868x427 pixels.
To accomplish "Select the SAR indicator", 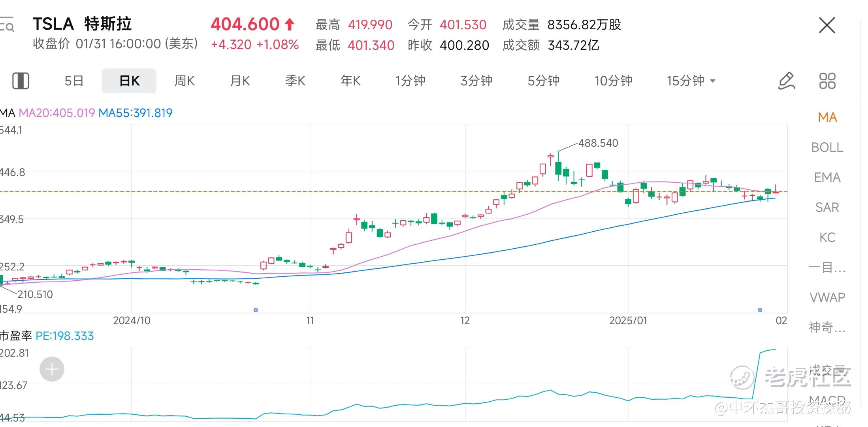I will point(827,208).
